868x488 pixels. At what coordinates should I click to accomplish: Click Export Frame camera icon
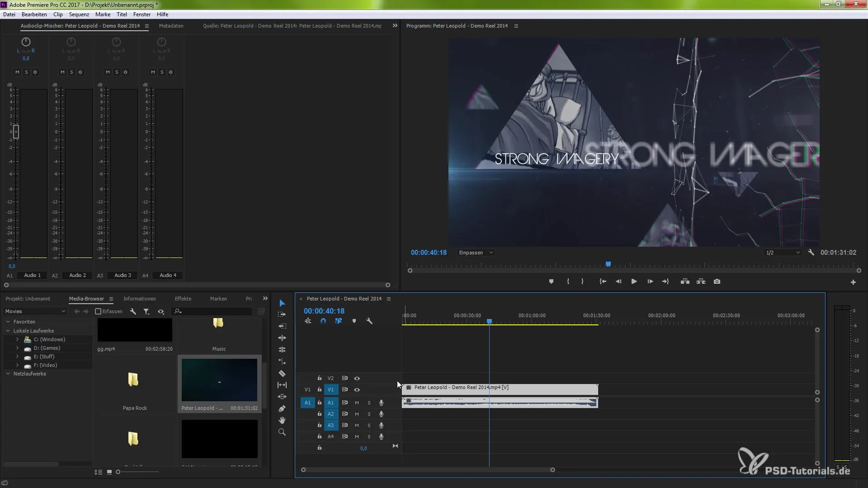pyautogui.click(x=717, y=282)
